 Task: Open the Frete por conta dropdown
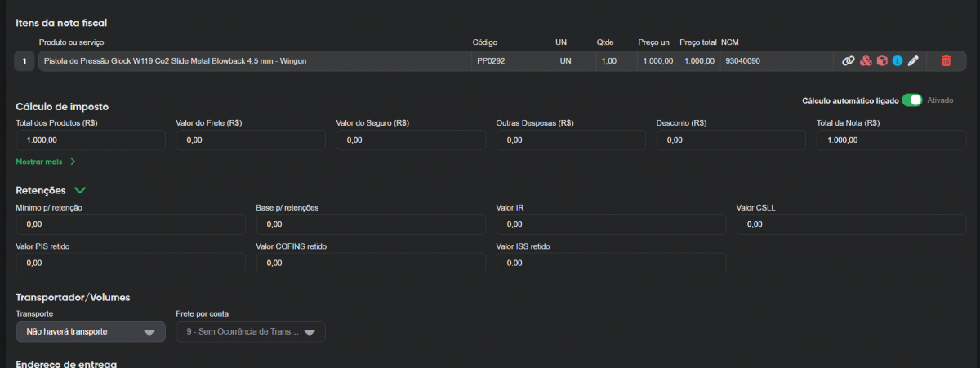[x=251, y=332]
